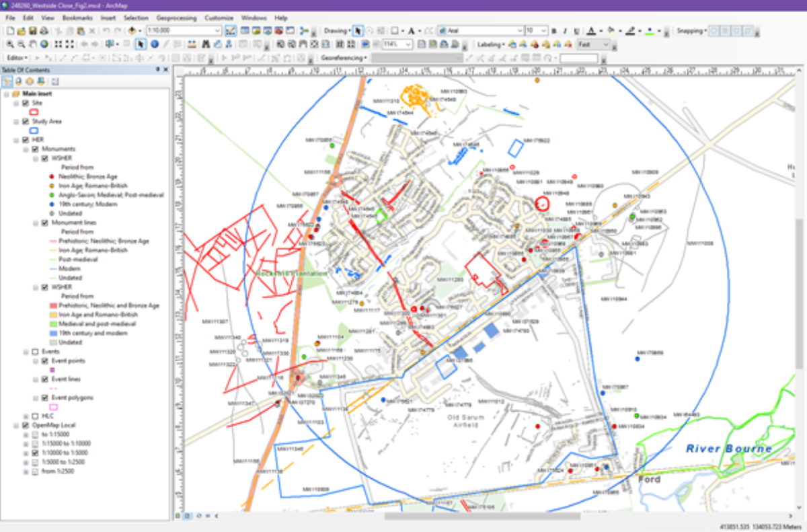This screenshot has width=807, height=532.
Task: Activate the Pan hand tool
Action: [x=33, y=44]
